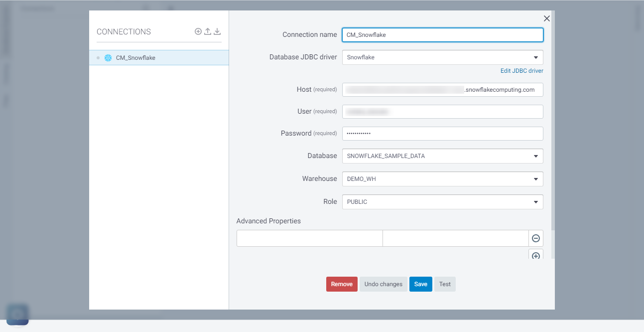
Task: Change the Database from SNOWFLAKE_SAMPLE_DATA
Action: (x=536, y=156)
